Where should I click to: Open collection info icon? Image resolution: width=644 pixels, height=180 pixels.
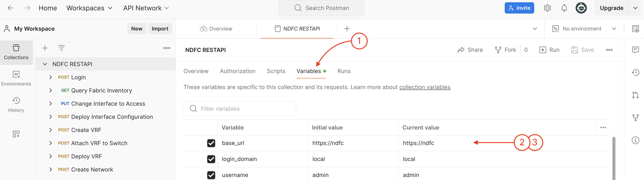click(x=635, y=140)
